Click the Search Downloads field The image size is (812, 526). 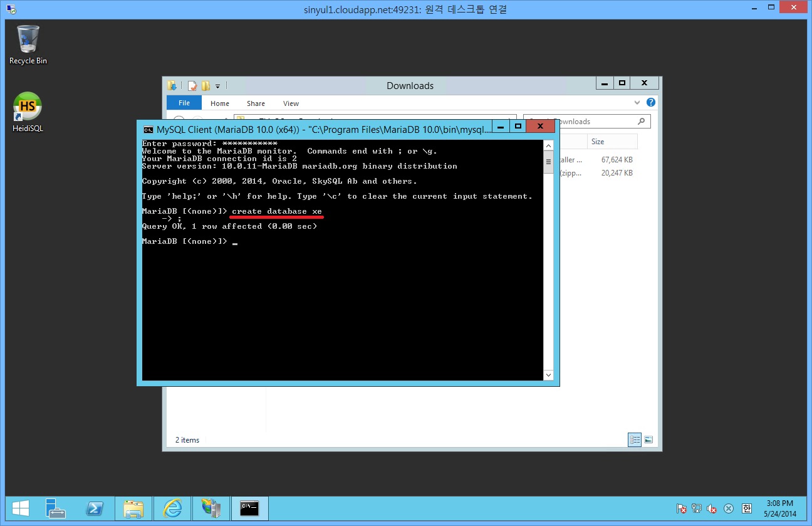pyautogui.click(x=586, y=122)
